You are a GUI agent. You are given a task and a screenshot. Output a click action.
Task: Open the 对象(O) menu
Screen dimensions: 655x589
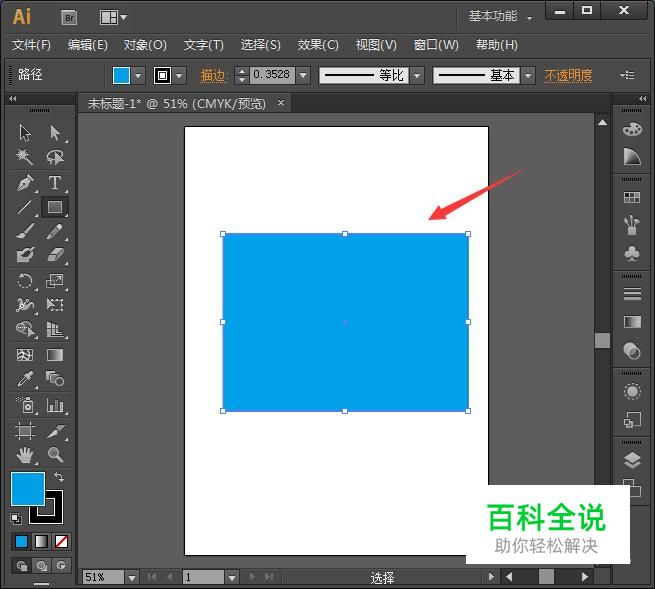[145, 45]
